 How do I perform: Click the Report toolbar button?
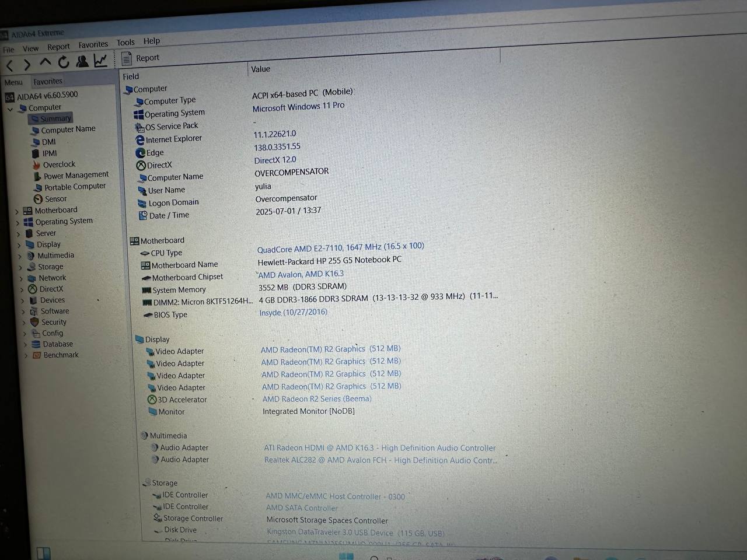point(141,58)
